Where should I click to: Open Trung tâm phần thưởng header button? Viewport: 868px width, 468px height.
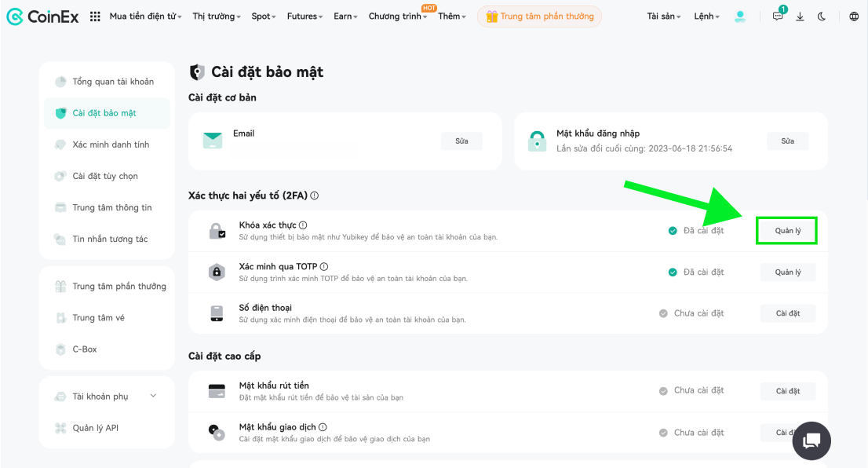[x=540, y=16]
